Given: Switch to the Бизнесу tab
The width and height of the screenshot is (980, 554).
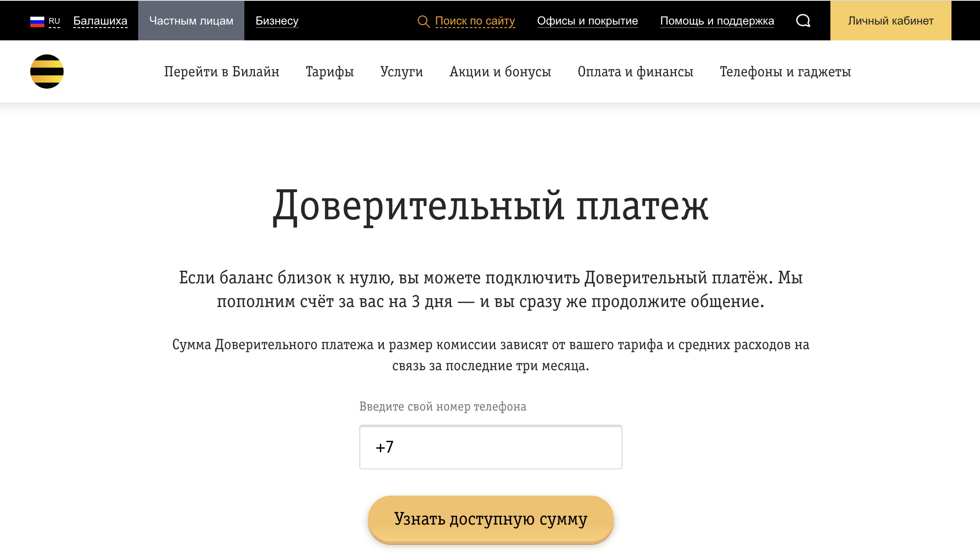Looking at the screenshot, I should click(x=277, y=21).
